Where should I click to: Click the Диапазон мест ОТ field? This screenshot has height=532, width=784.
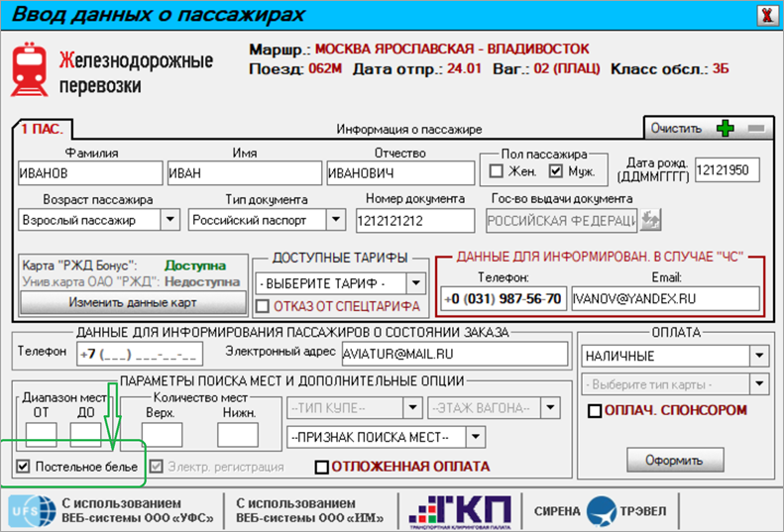(41, 435)
